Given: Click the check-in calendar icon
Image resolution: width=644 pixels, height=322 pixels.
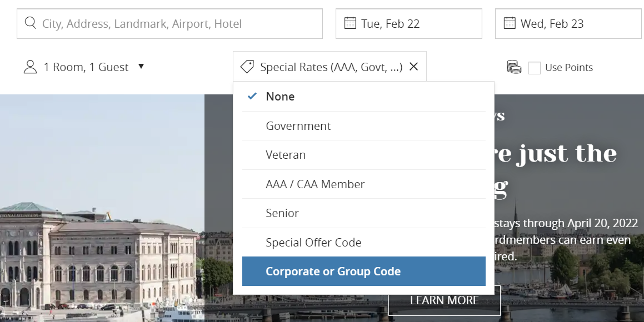Looking at the screenshot, I should tap(350, 23).
